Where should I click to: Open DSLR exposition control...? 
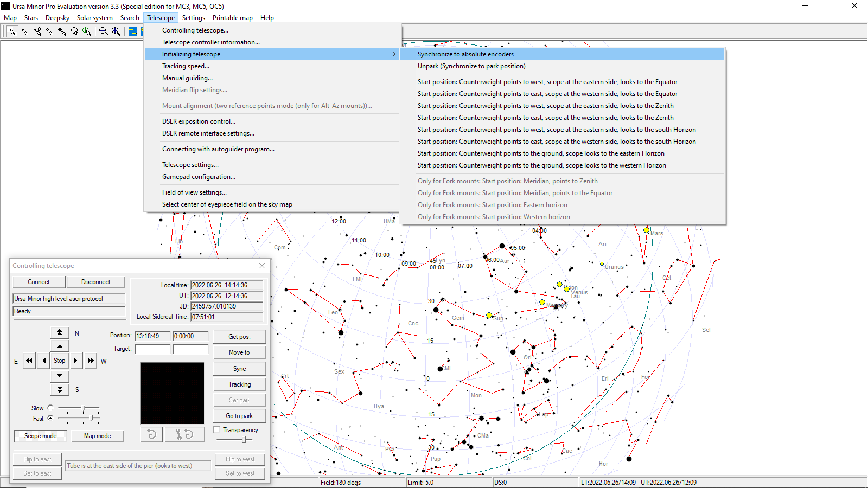tap(272, 121)
